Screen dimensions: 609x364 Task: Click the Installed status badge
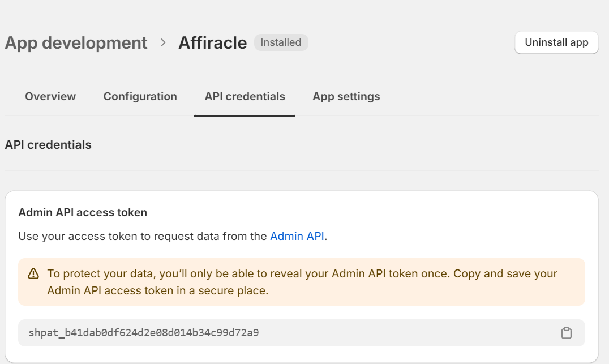[281, 42]
